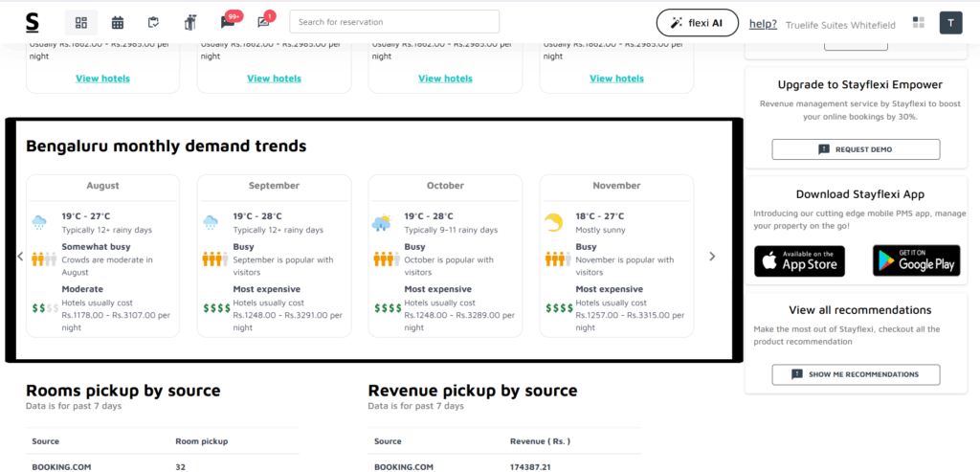Select the August demand card heading
The width and height of the screenshot is (980, 472).
[102, 186]
